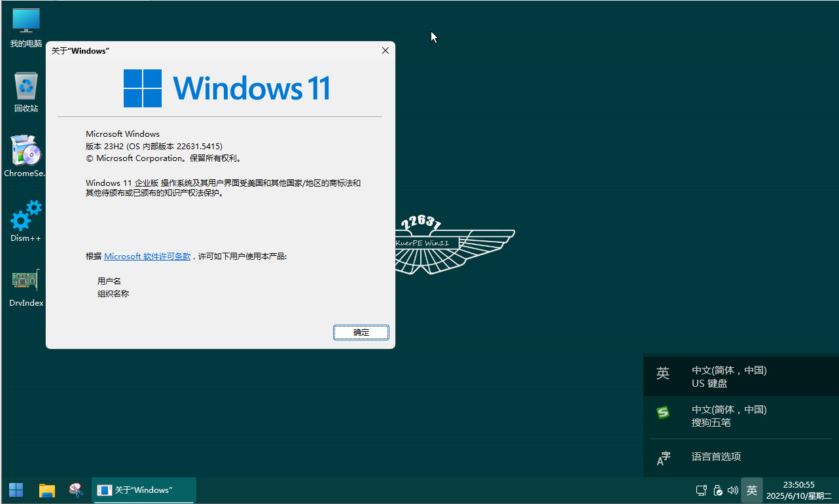Click the 用户名 label
The width and height of the screenshot is (839, 504).
click(109, 281)
